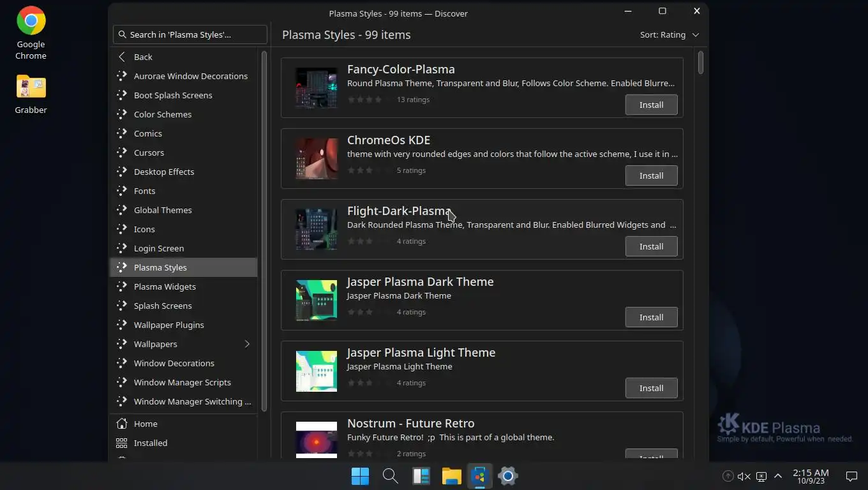
Task: Select Splash Screens category
Action: 184,306
